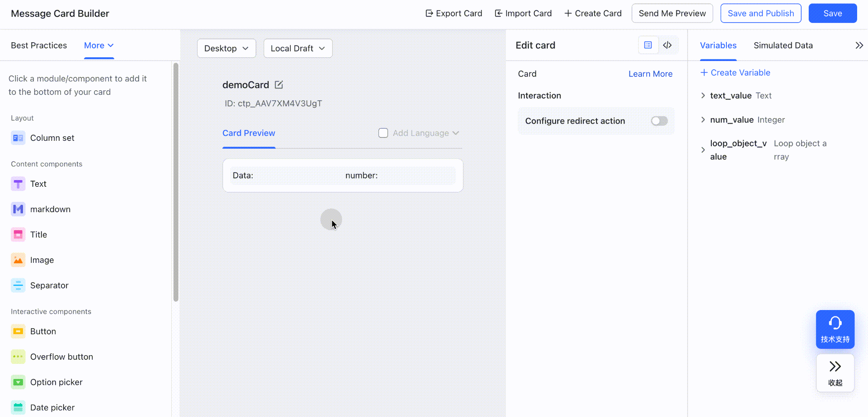Open the Desktop device dropdown
Screen dimensions: 868x417
pyautogui.click(x=226, y=48)
